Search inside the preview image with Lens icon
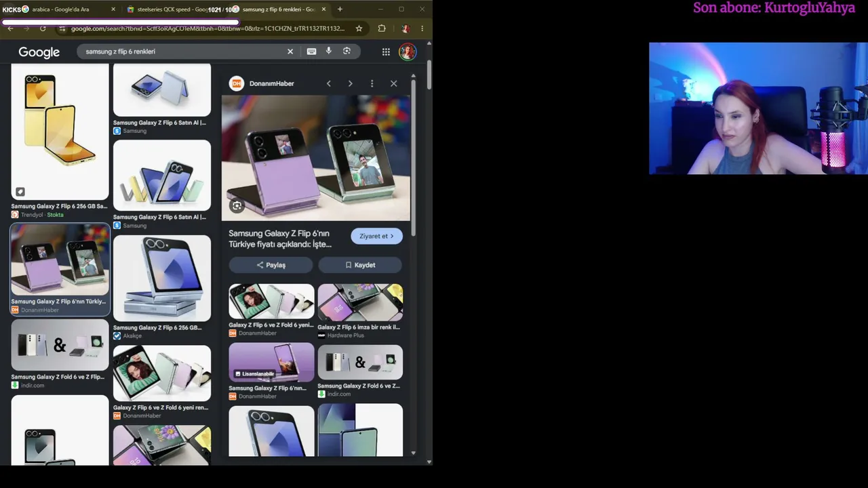 click(x=237, y=206)
